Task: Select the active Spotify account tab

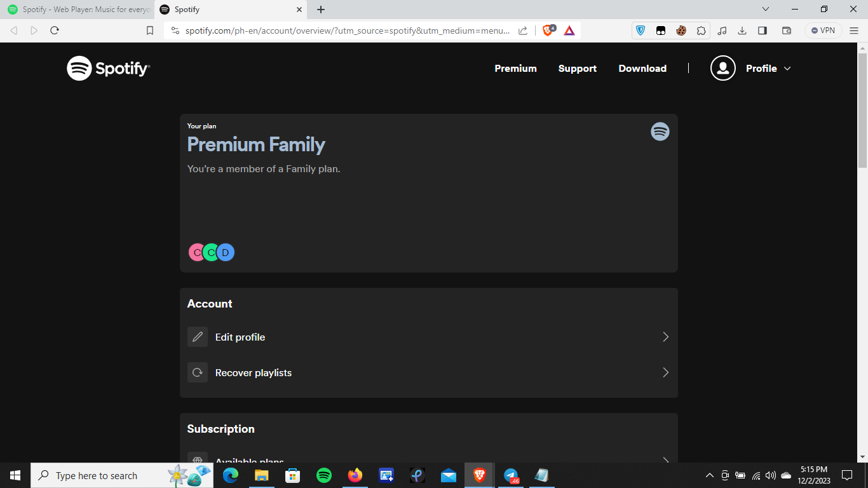Action: (231, 10)
